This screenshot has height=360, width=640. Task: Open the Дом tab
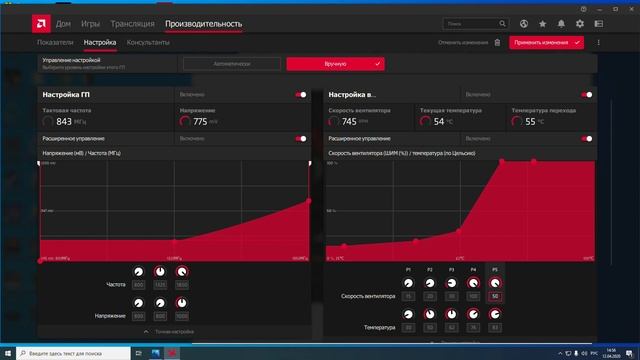tap(63, 24)
